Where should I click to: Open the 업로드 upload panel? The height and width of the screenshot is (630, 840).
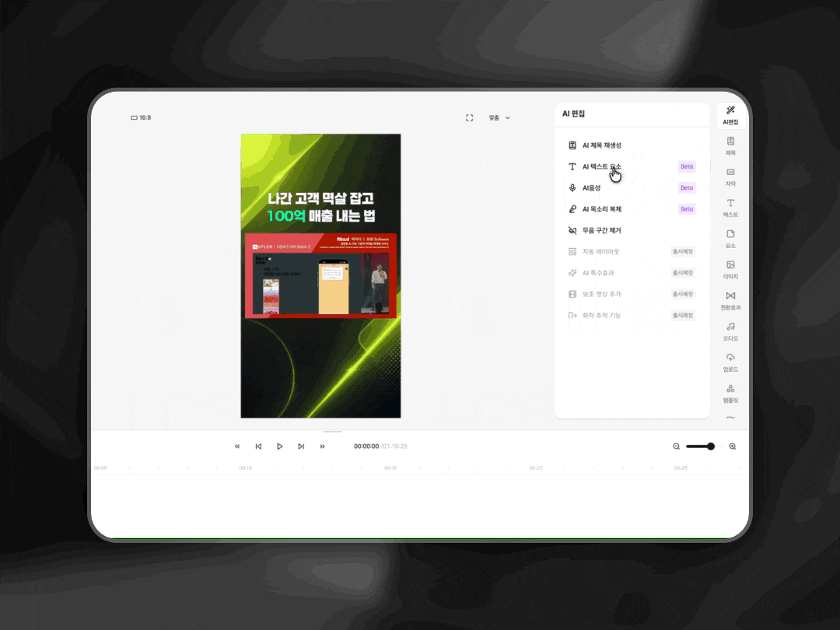point(730,362)
